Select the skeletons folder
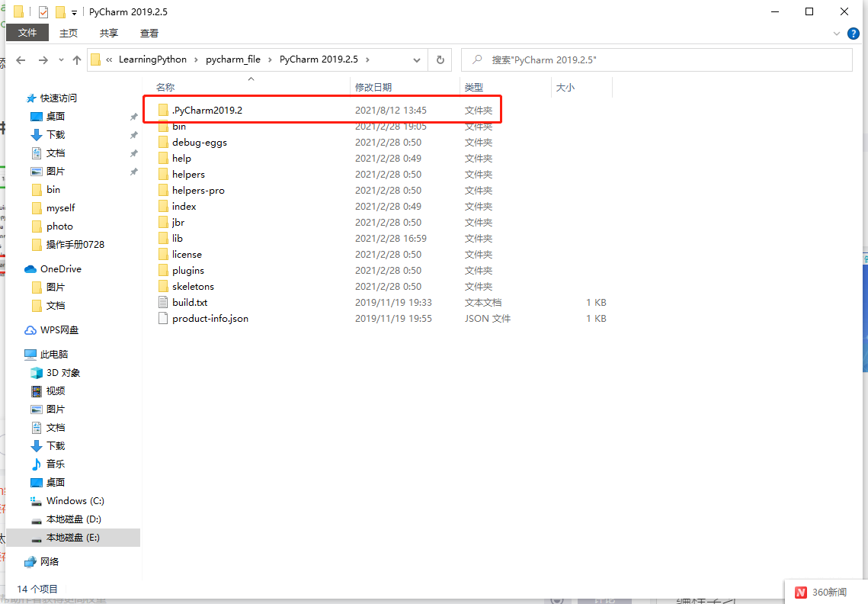 click(193, 287)
